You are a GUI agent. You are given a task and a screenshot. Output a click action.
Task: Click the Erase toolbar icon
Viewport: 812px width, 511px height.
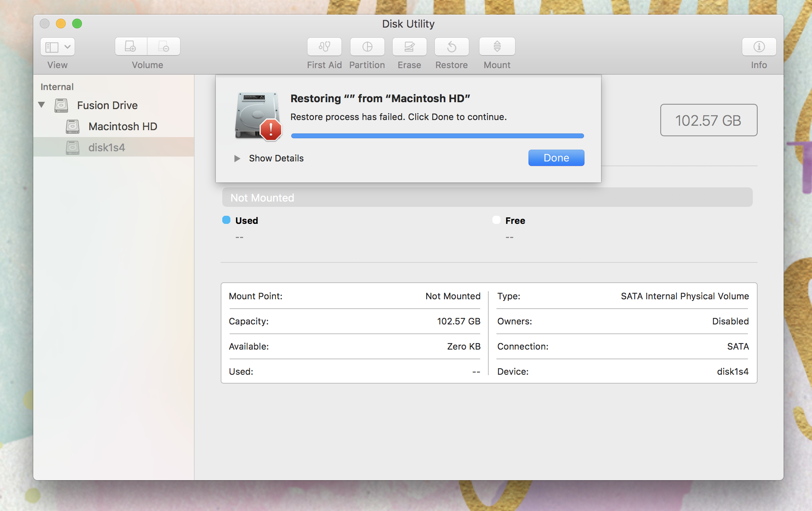(409, 47)
